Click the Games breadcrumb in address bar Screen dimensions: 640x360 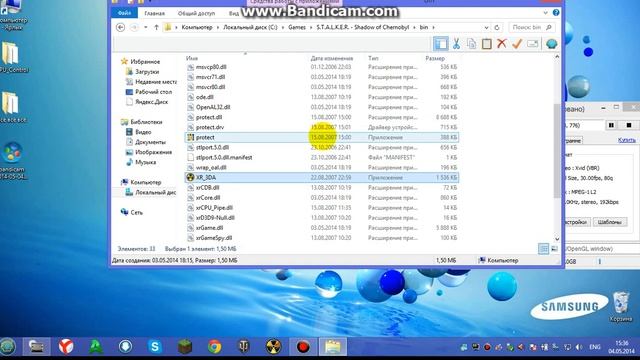point(297,27)
